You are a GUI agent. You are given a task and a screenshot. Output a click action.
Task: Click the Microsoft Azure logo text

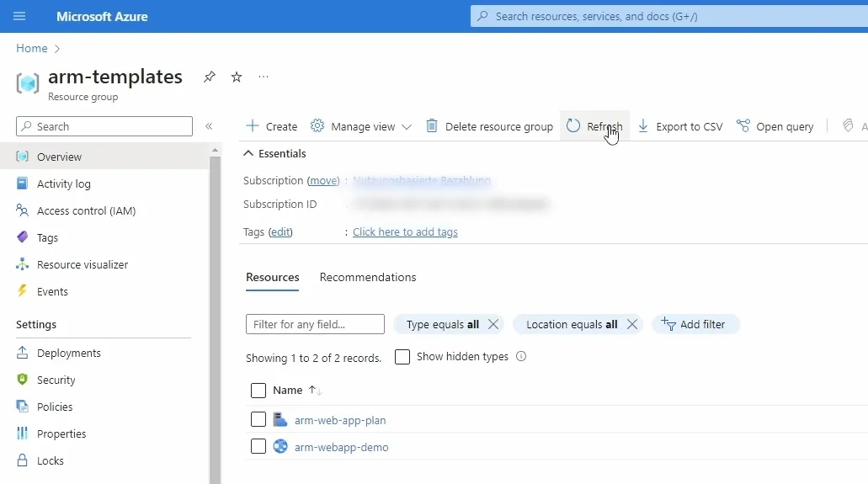click(x=102, y=17)
